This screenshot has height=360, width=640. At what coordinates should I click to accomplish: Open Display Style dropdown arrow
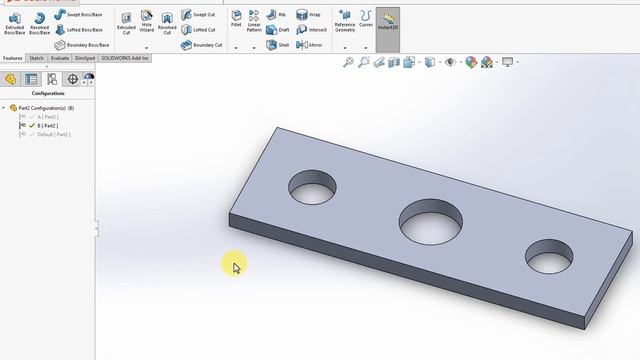coord(440,62)
